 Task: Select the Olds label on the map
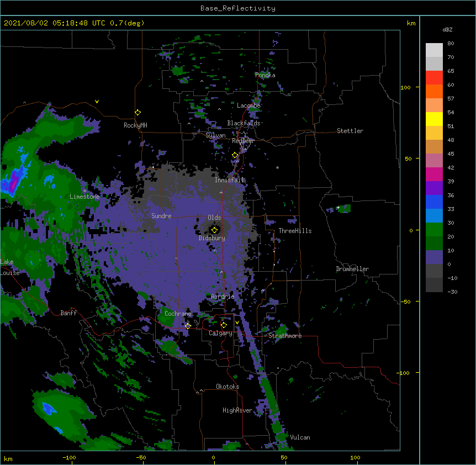click(214, 218)
